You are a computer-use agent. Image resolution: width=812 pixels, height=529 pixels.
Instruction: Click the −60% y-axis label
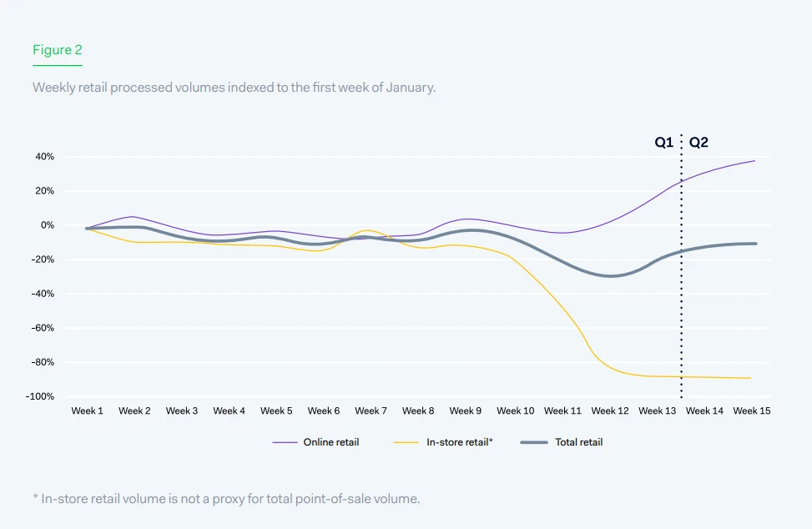pos(43,328)
